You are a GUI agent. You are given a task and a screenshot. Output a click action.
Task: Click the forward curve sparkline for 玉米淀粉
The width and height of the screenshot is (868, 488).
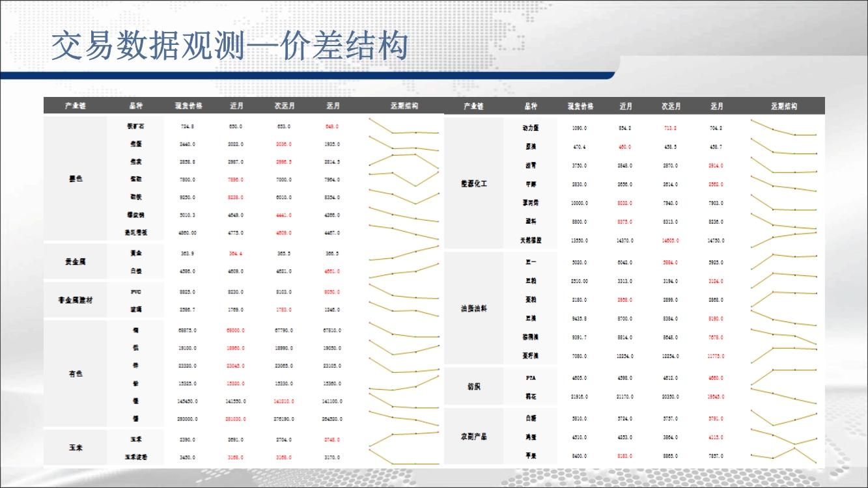(404, 457)
